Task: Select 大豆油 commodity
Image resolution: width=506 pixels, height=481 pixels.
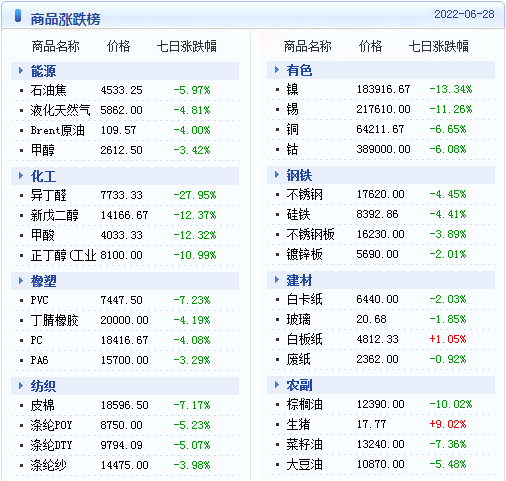Action: tap(305, 464)
